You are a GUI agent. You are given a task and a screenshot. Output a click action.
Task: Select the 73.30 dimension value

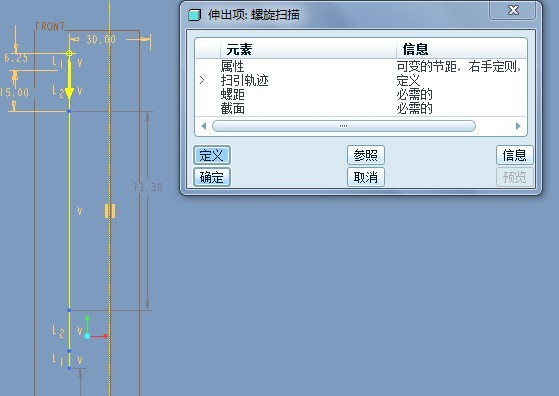point(148,187)
